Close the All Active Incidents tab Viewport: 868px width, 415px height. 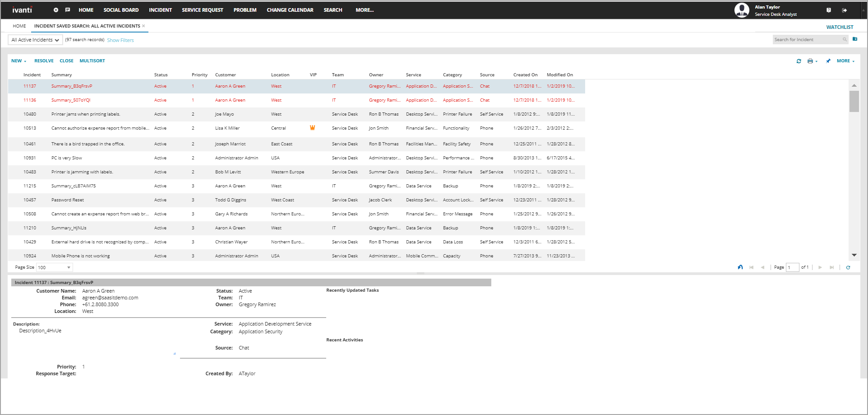pyautogui.click(x=143, y=26)
